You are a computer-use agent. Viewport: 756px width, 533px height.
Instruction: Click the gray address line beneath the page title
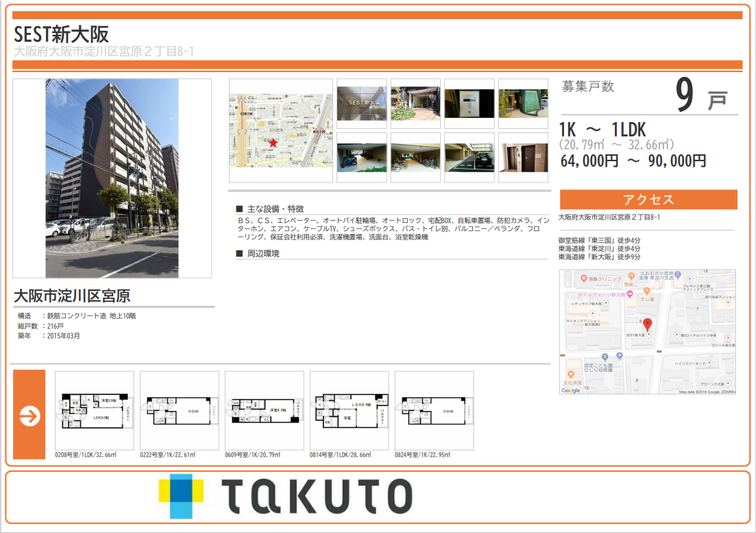point(103,51)
